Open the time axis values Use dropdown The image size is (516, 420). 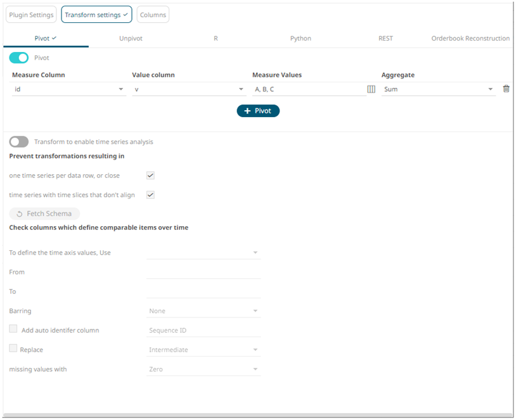pyautogui.click(x=203, y=253)
